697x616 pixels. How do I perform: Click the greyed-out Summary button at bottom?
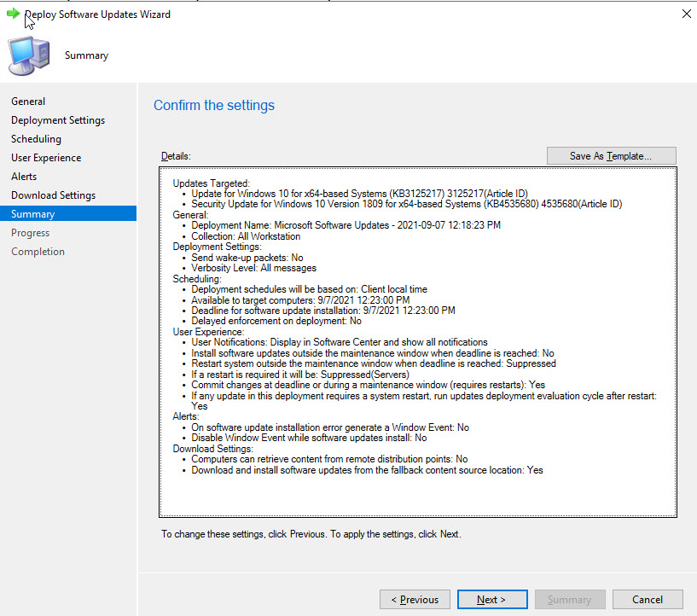569,600
